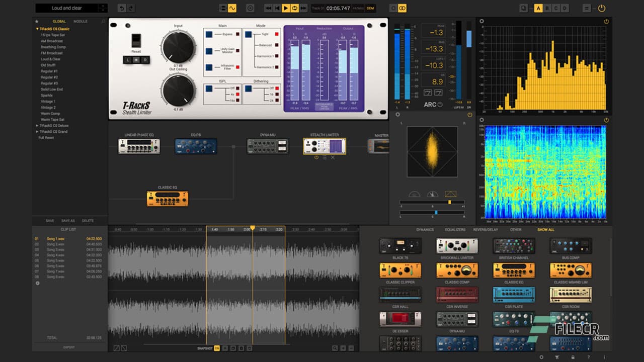Switch to the Module tab in the sidebar
Image resolution: width=644 pixels, height=362 pixels.
tap(80, 21)
